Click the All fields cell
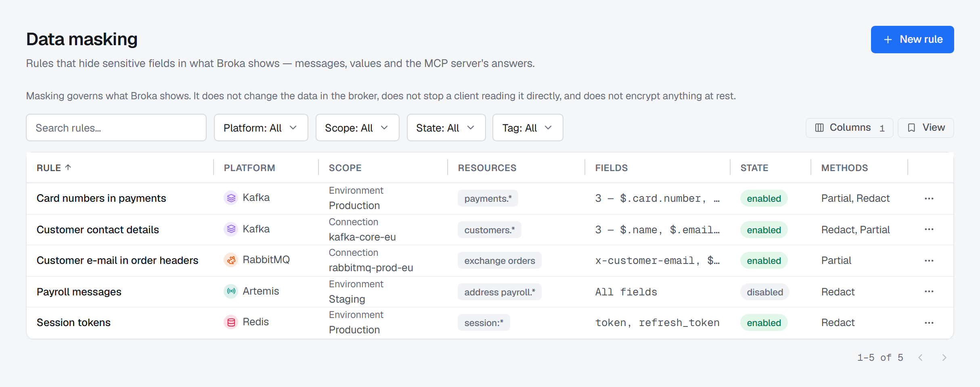The image size is (980, 387). tap(626, 292)
